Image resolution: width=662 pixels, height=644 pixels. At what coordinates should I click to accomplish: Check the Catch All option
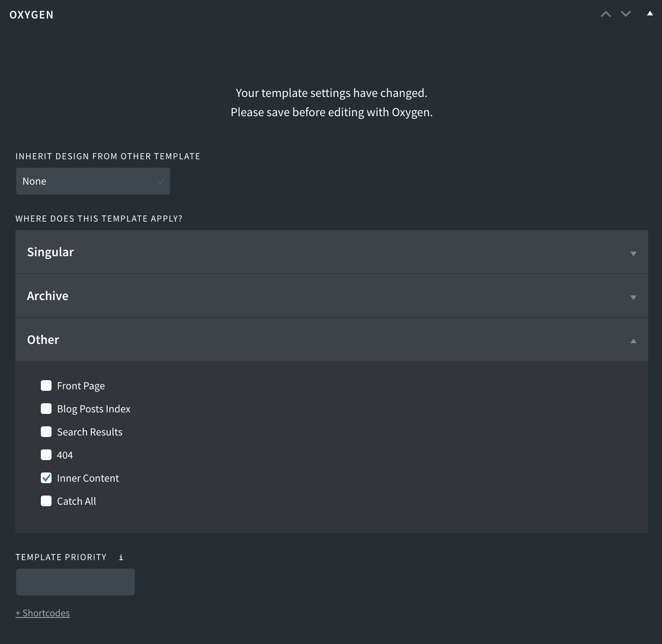(x=46, y=501)
